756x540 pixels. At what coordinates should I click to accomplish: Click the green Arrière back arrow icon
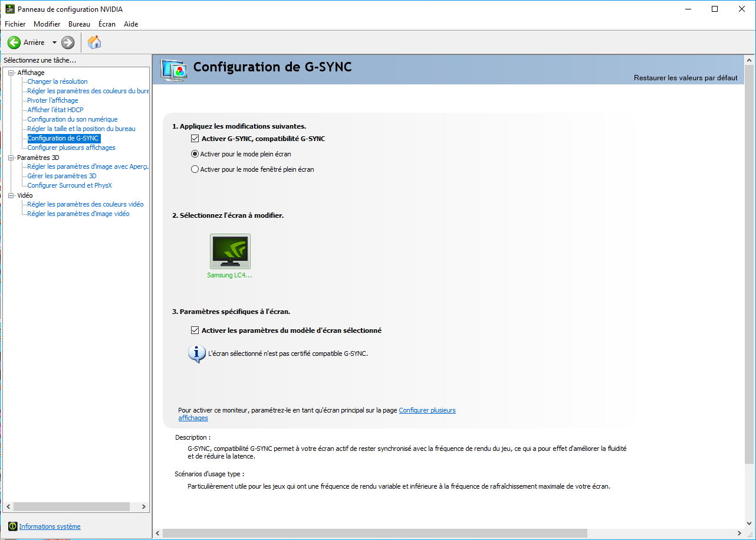tap(14, 42)
